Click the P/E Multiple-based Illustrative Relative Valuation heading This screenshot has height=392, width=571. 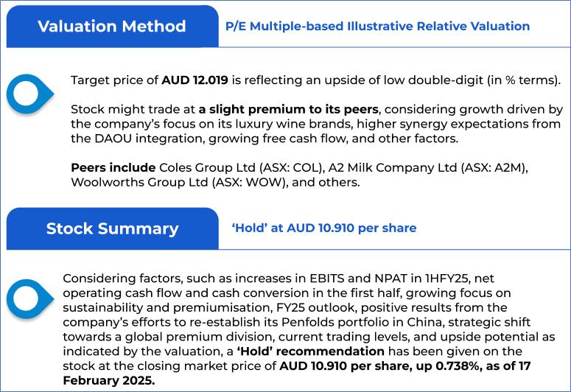377,27
